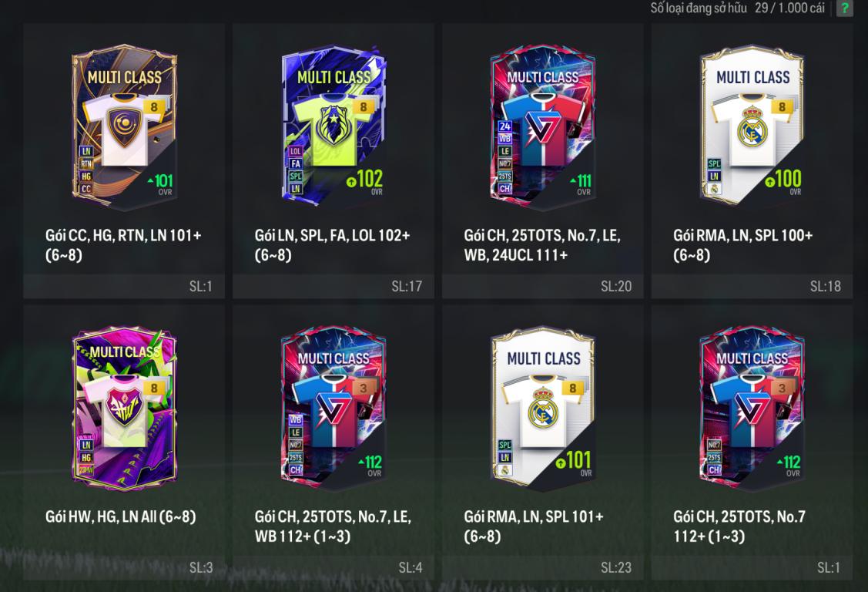Select the purple HW Multi Class card

[124, 408]
